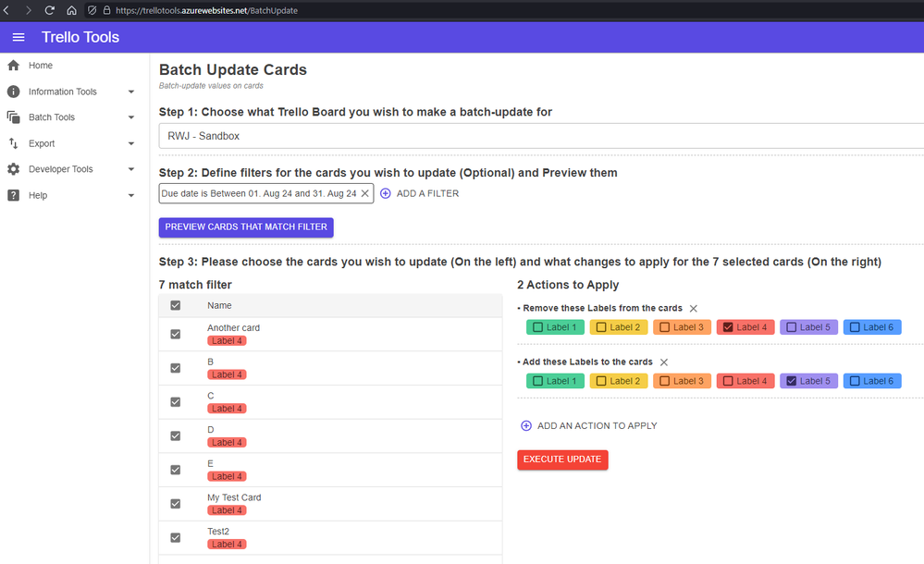Reload the page with refresh icon
Image resolution: width=924 pixels, height=564 pixels.
click(x=50, y=10)
